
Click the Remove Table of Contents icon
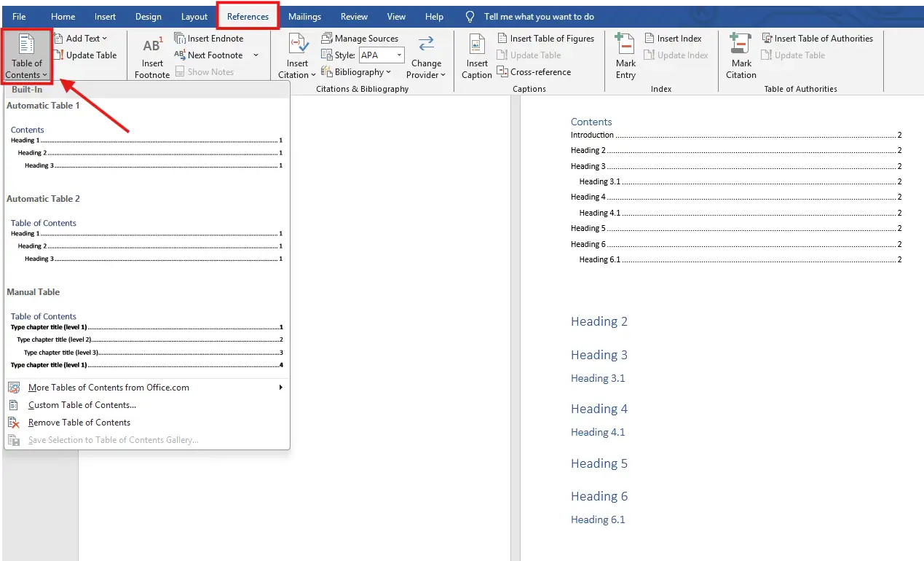click(14, 423)
